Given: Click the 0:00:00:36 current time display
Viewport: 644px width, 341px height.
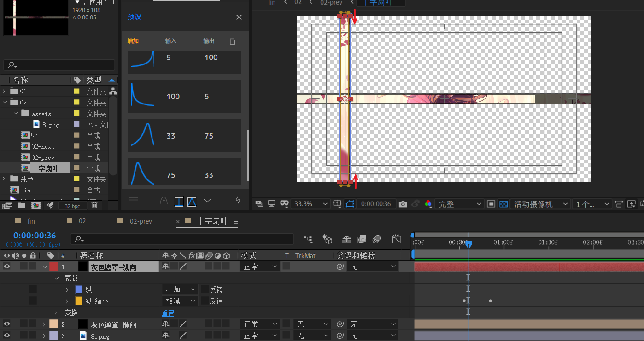Looking at the screenshot, I should (x=35, y=236).
